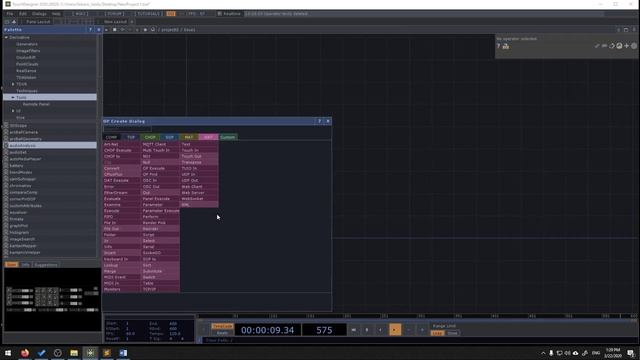
Task: Click the OP Create Dialog help icon
Action: tap(319, 121)
